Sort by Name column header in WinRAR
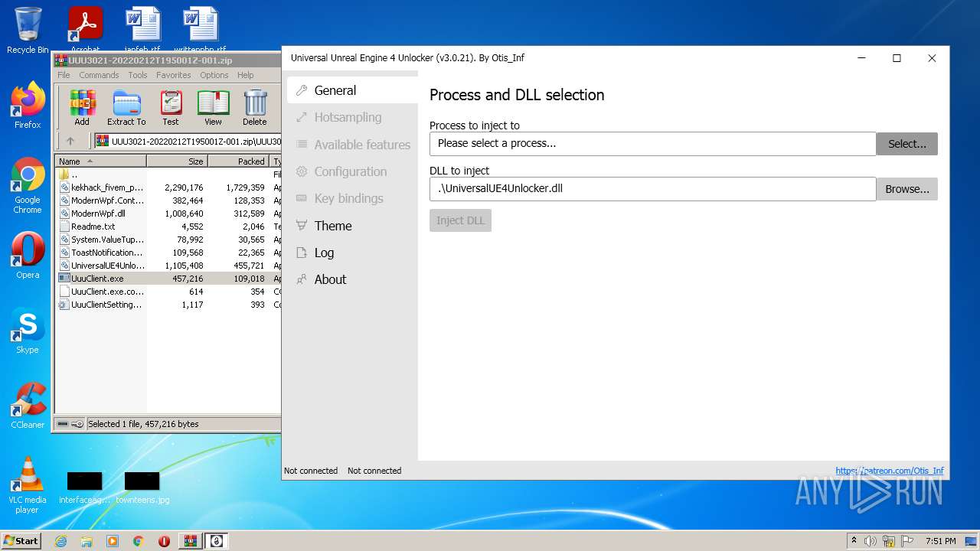The width and height of the screenshot is (980, 551). 101,161
